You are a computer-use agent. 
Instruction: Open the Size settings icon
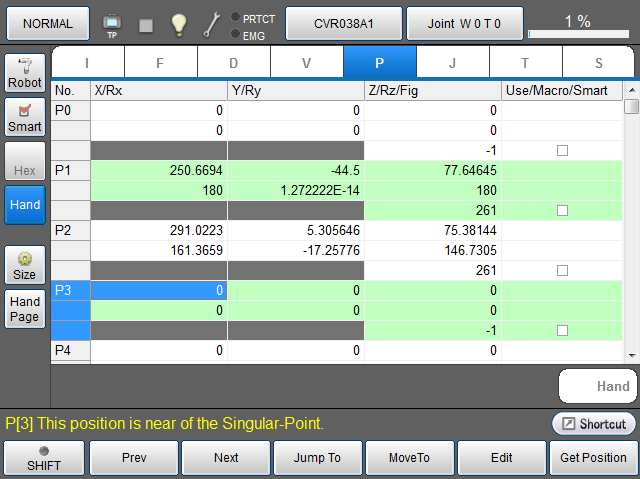pyautogui.click(x=25, y=264)
